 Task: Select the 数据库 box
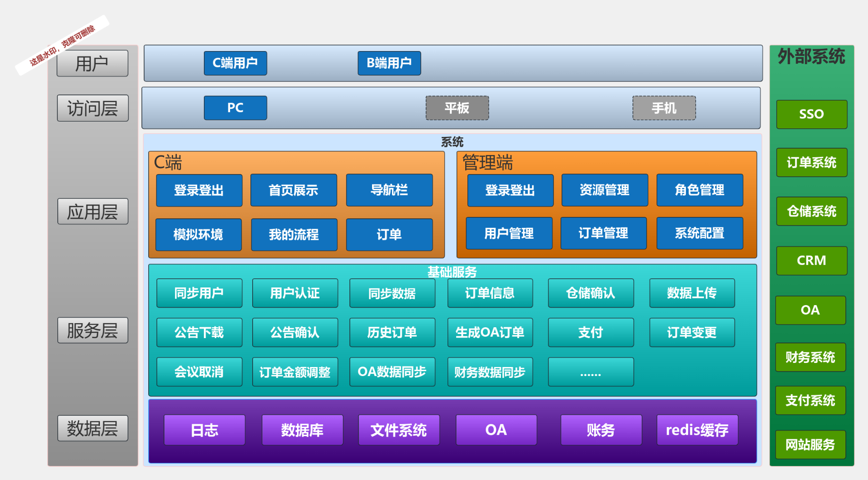(302, 430)
